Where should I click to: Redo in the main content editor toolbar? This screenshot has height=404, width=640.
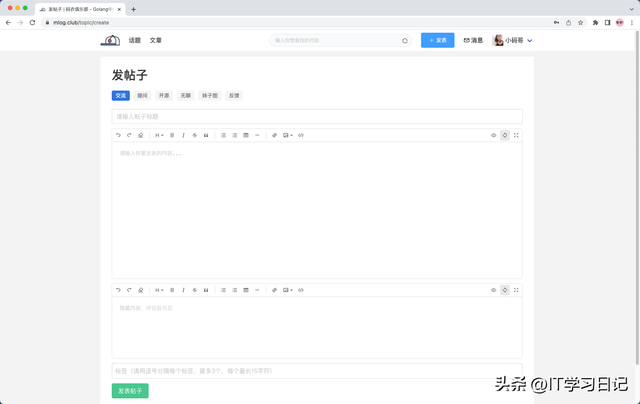(x=129, y=135)
